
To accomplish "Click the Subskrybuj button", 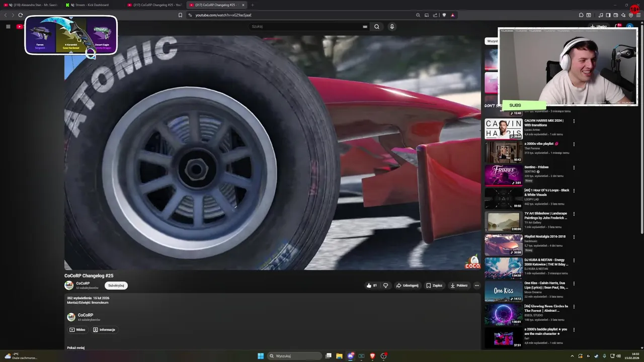I will (116, 286).
